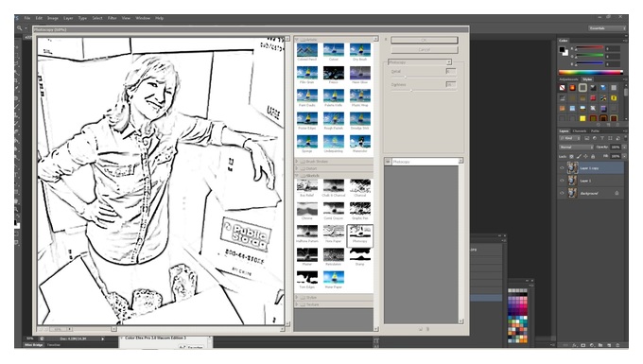Select the Chrome sketch filter
This screenshot has height=364, width=643.
click(306, 210)
